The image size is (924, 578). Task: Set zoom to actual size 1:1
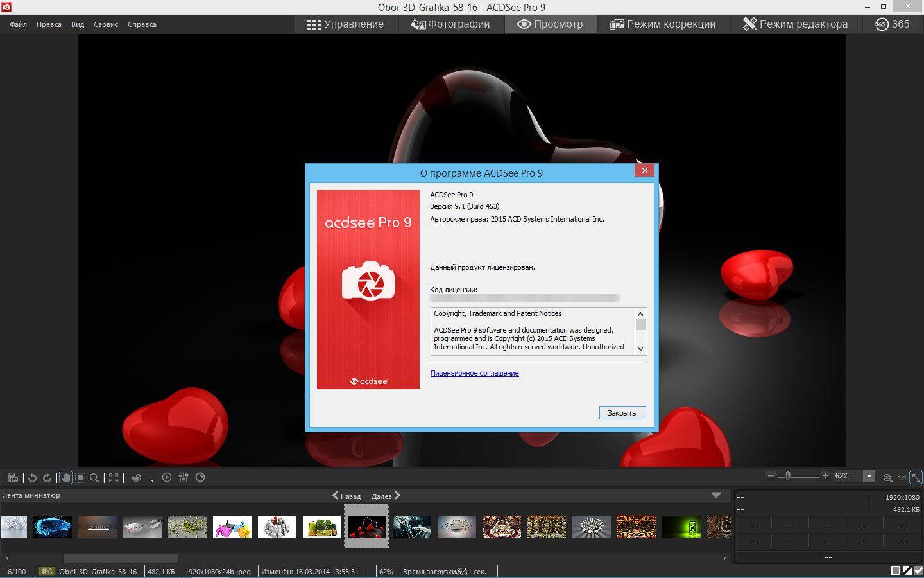pyautogui.click(x=902, y=477)
